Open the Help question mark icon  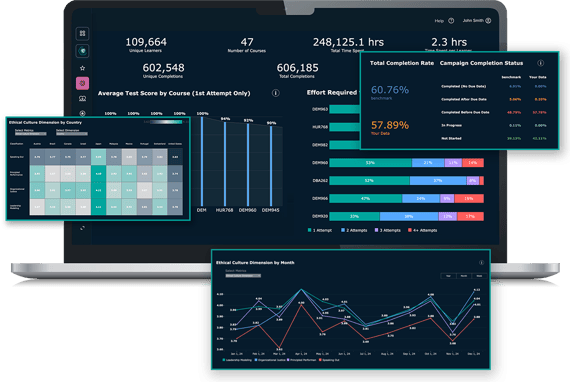[x=451, y=21]
